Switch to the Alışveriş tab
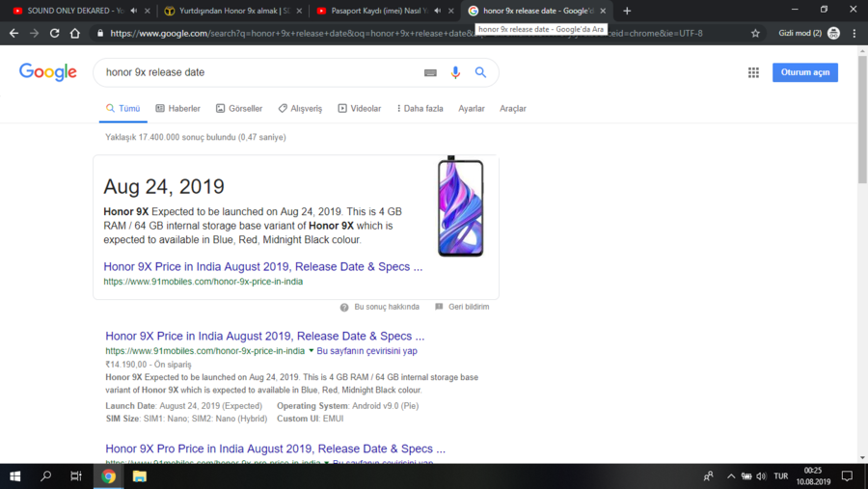This screenshot has height=489, width=868. [x=300, y=109]
